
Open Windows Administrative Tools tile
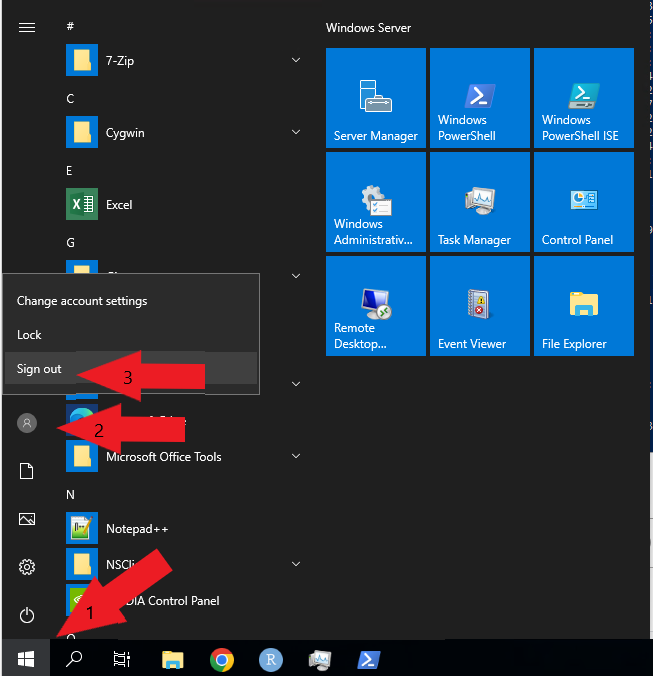375,202
